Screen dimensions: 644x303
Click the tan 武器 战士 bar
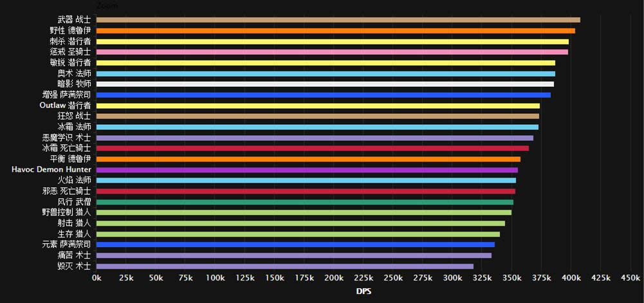(x=338, y=20)
